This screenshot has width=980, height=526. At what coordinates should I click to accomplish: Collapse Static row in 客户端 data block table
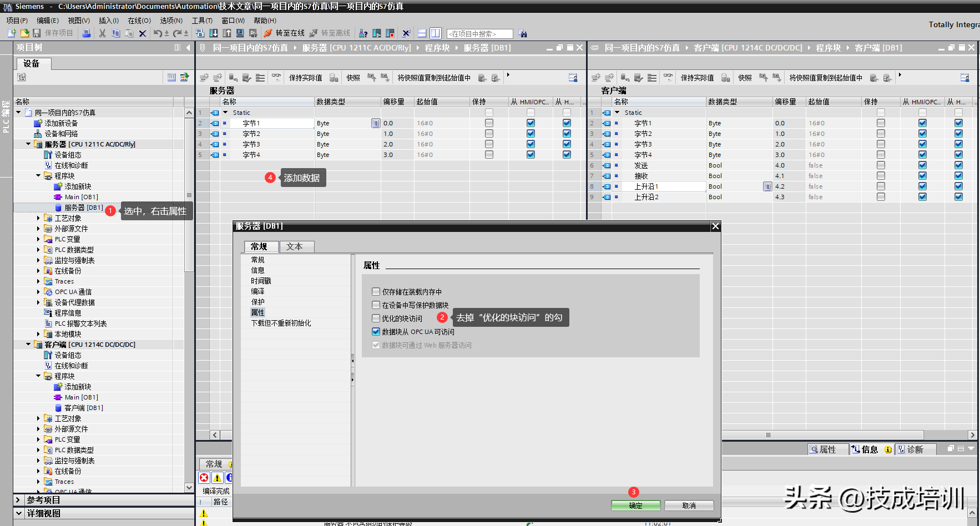[617, 113]
